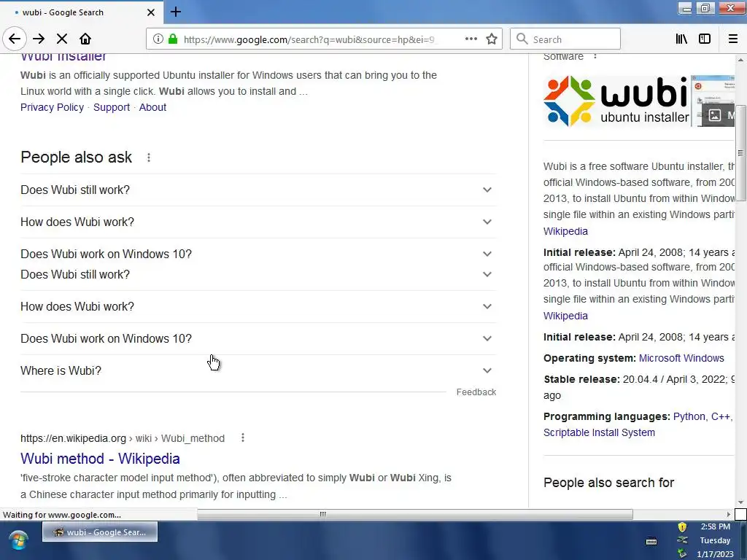
Task: Show site information for google.com
Action: point(158,39)
